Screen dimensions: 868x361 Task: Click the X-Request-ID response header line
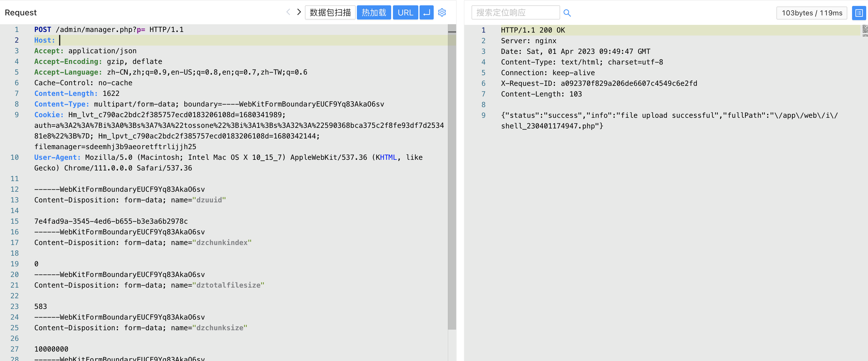[599, 83]
